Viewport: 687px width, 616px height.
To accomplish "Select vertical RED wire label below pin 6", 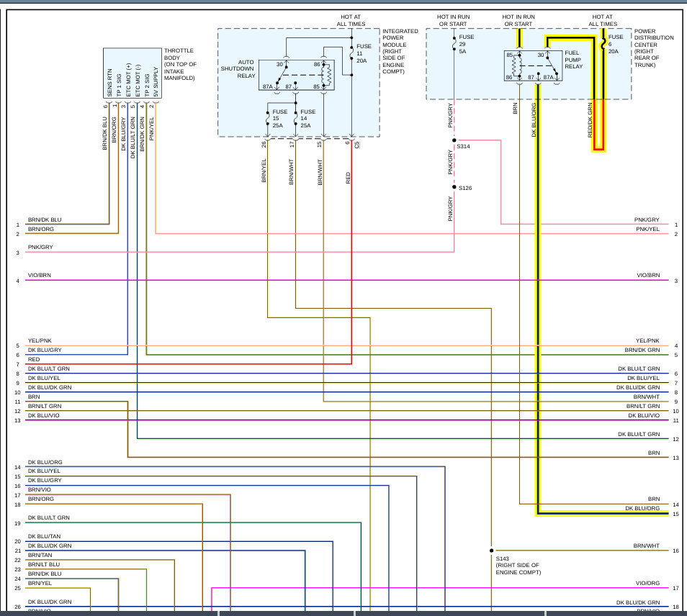I will pos(348,178).
